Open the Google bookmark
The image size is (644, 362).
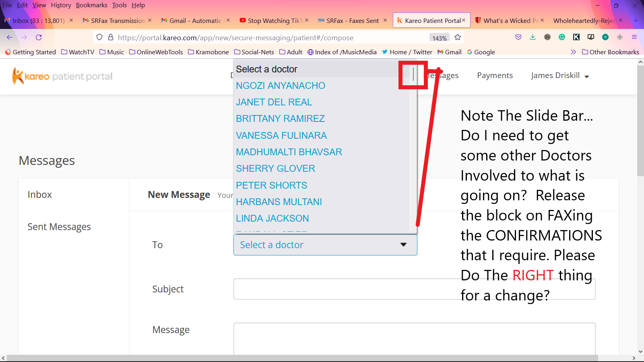coord(481,52)
